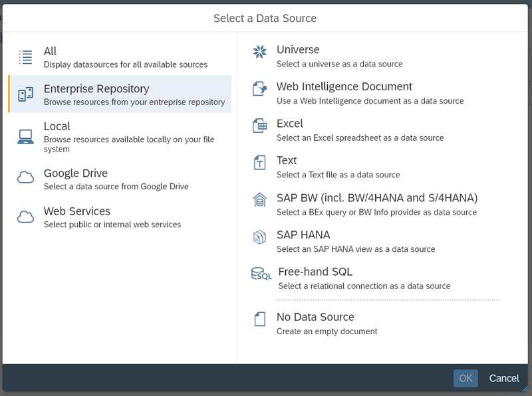532x396 pixels.
Task: Click the Local laptop icon
Action: pos(25,137)
